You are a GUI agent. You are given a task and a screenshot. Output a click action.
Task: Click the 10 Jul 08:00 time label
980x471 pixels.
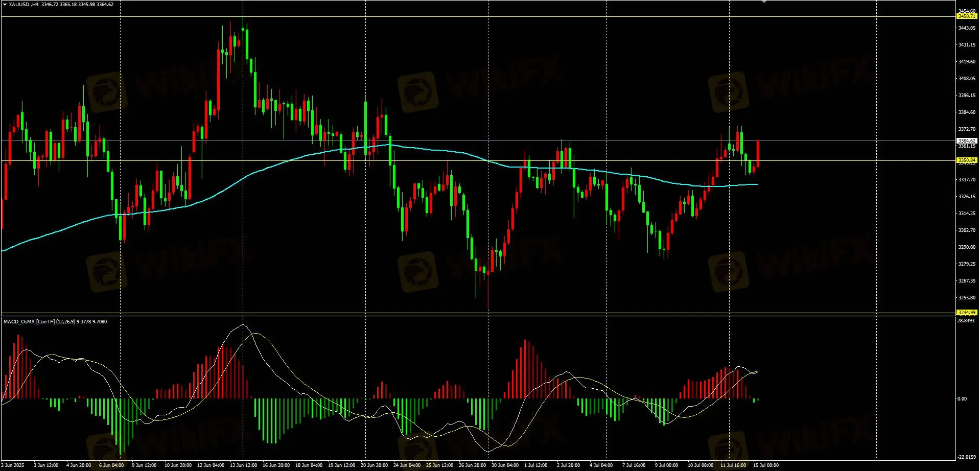[700, 465]
